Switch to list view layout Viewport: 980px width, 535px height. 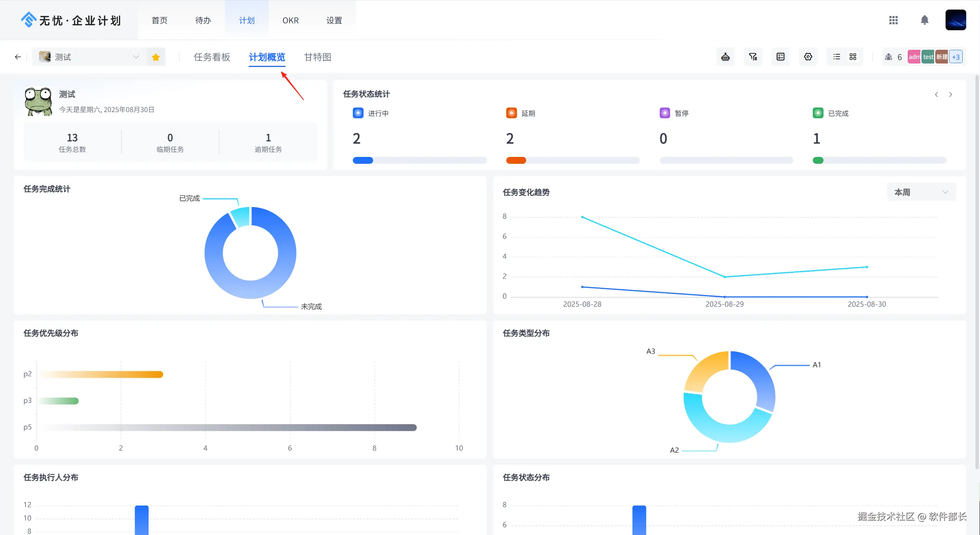[x=837, y=57]
